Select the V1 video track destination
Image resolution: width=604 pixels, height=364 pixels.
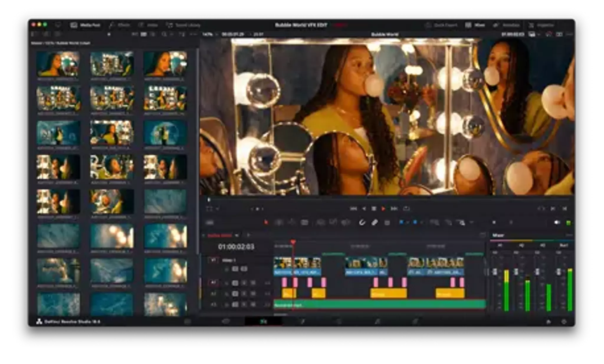coord(213,260)
